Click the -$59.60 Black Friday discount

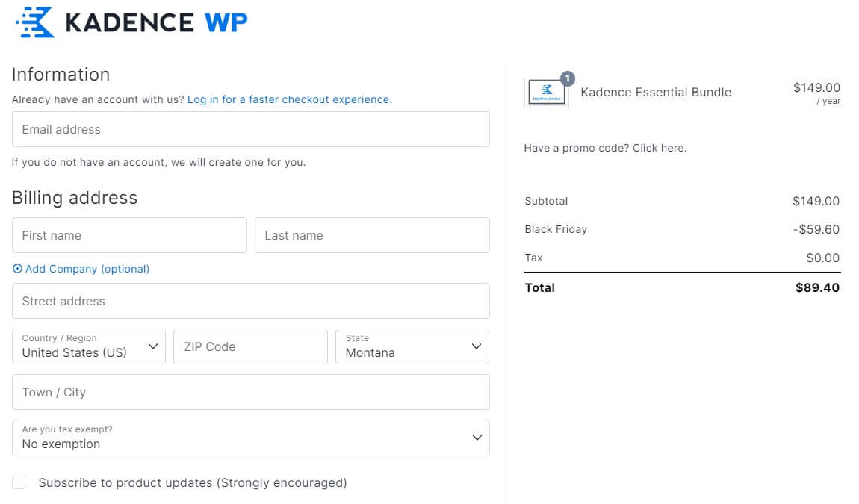[x=816, y=229]
